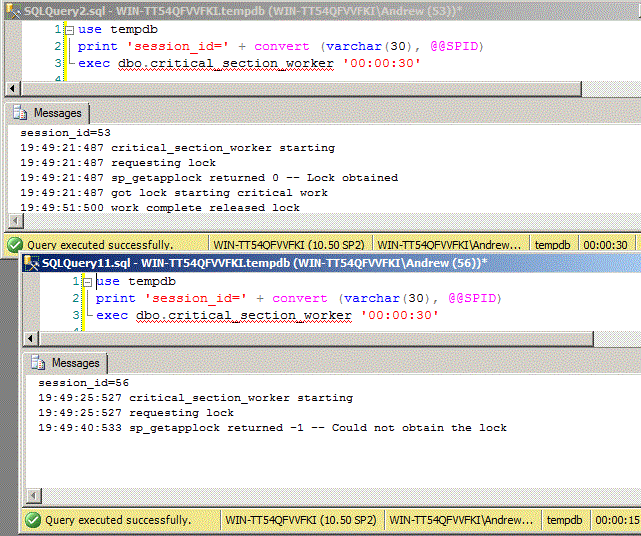Viewport: 641px width, 536px height.
Task: Click green success checkmark in bottom status bar
Action: point(32,520)
